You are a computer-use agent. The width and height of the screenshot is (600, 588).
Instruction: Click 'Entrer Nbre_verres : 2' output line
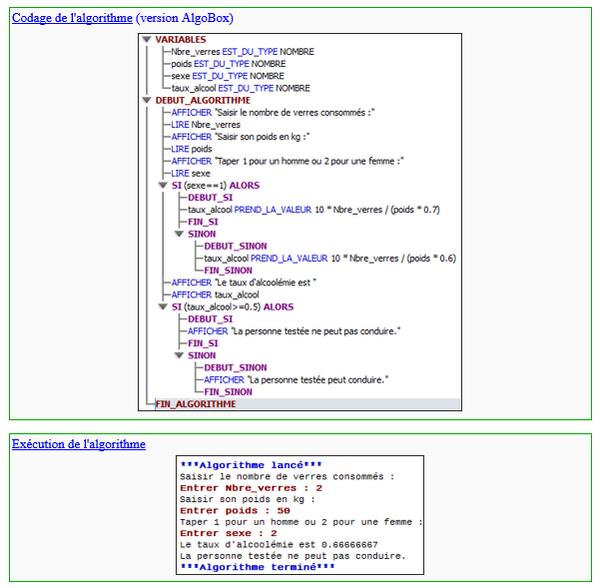coord(251,488)
